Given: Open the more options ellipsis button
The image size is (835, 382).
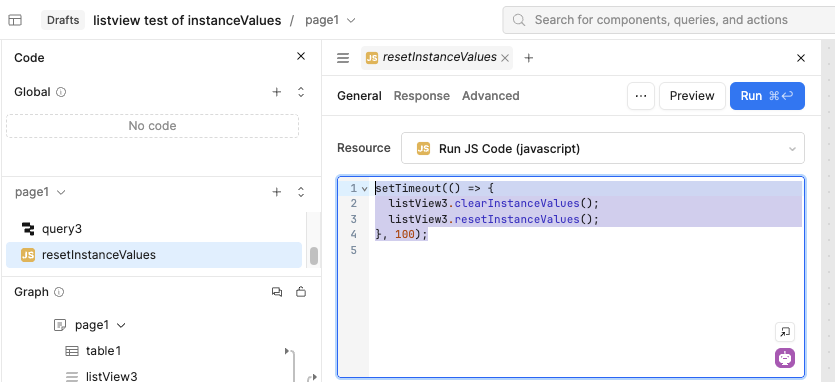Looking at the screenshot, I should 641,96.
